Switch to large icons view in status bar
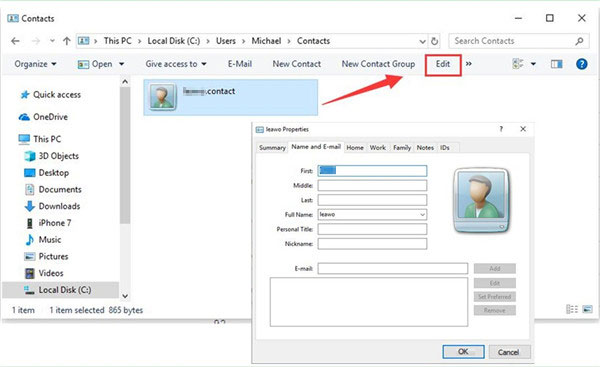The width and height of the screenshot is (600, 367). (587, 309)
